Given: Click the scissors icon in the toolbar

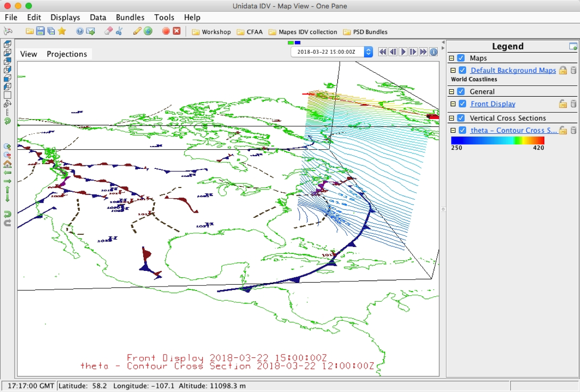Looking at the screenshot, I should click(x=119, y=31).
